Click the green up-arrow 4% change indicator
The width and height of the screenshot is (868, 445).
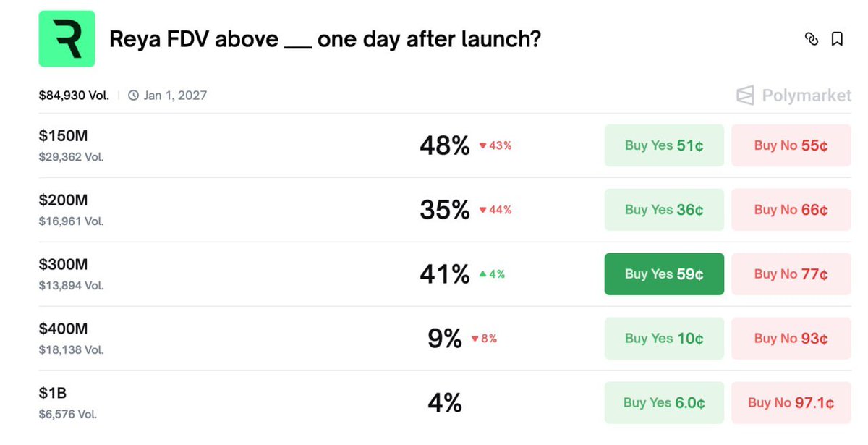(492, 274)
